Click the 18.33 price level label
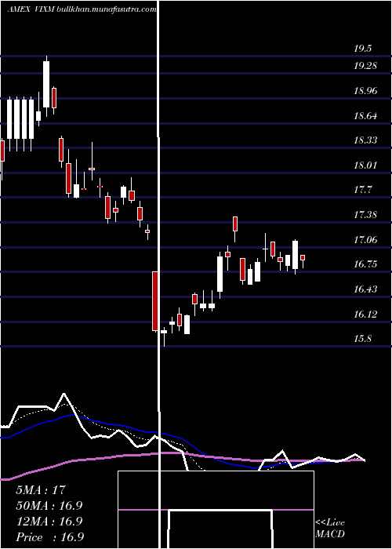Screen dimensions: 392x549 (365, 140)
